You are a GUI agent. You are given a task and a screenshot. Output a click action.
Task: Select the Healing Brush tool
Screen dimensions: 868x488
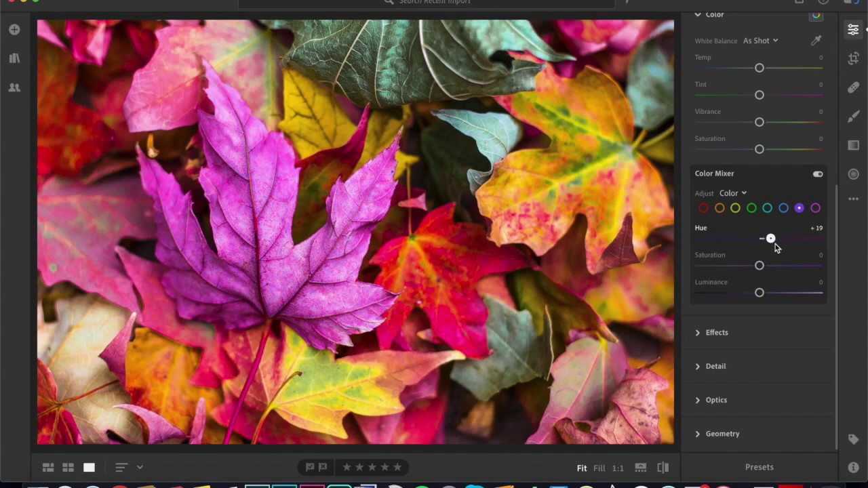pos(853,87)
